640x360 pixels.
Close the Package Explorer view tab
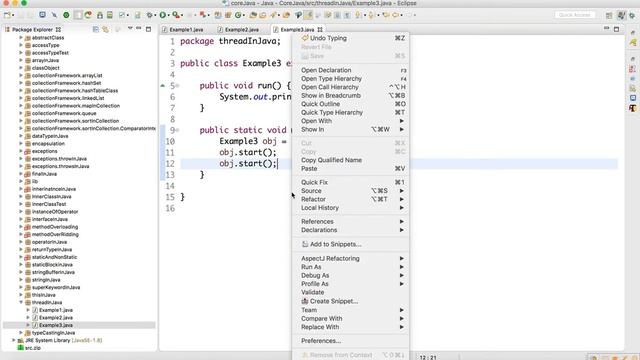click(58, 29)
